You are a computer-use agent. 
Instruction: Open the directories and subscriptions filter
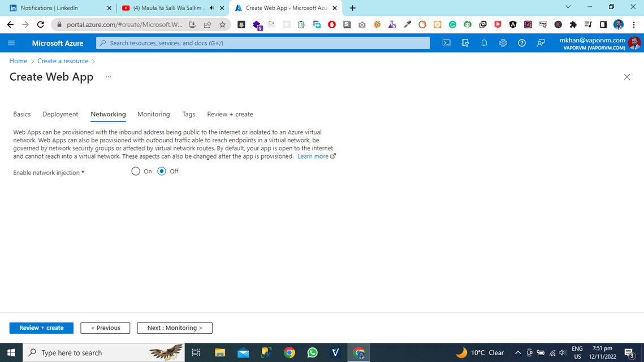465,42
